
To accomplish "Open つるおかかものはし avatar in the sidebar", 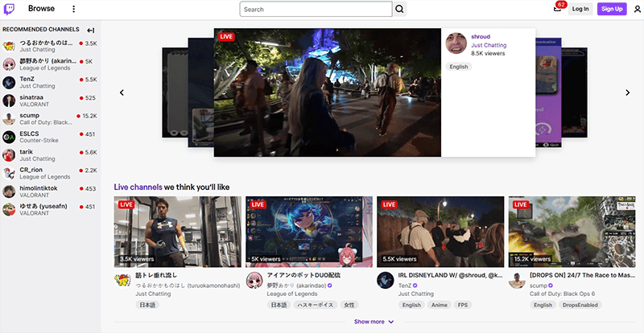I will click(x=9, y=46).
